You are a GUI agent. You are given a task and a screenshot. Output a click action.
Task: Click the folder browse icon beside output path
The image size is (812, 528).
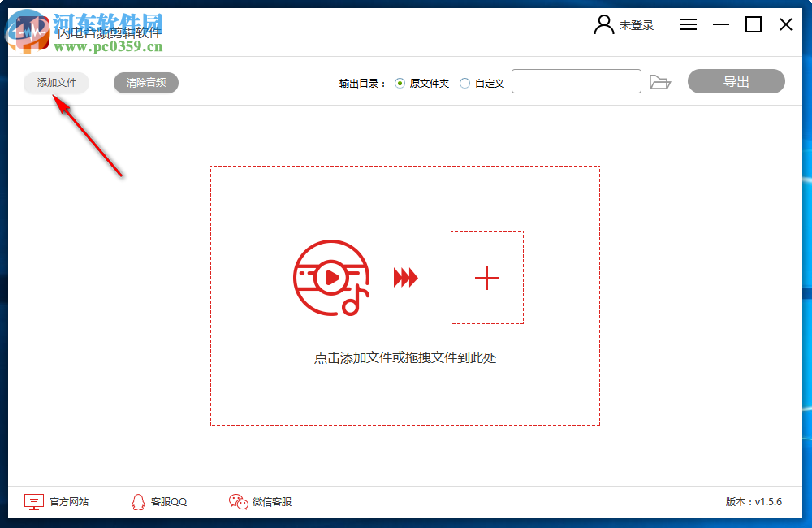click(x=660, y=82)
